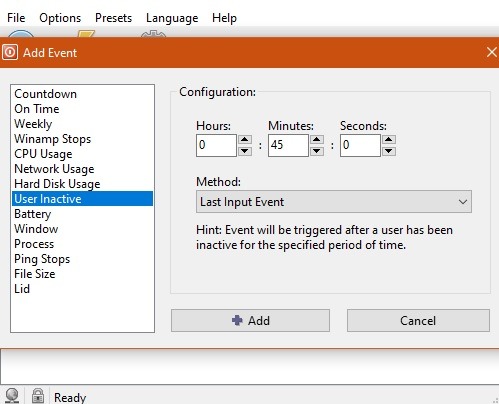The width and height of the screenshot is (499, 404).
Task: Open the Help menu
Action: pos(224,18)
